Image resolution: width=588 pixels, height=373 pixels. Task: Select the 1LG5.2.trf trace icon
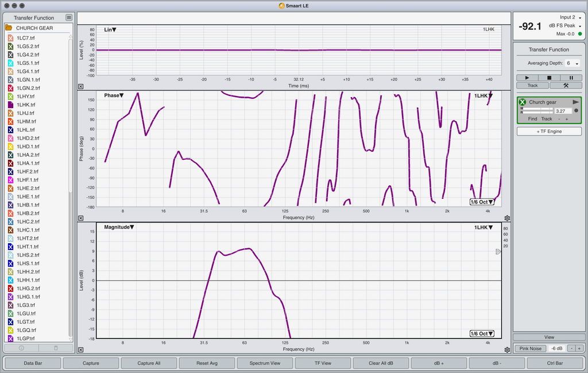point(10,46)
